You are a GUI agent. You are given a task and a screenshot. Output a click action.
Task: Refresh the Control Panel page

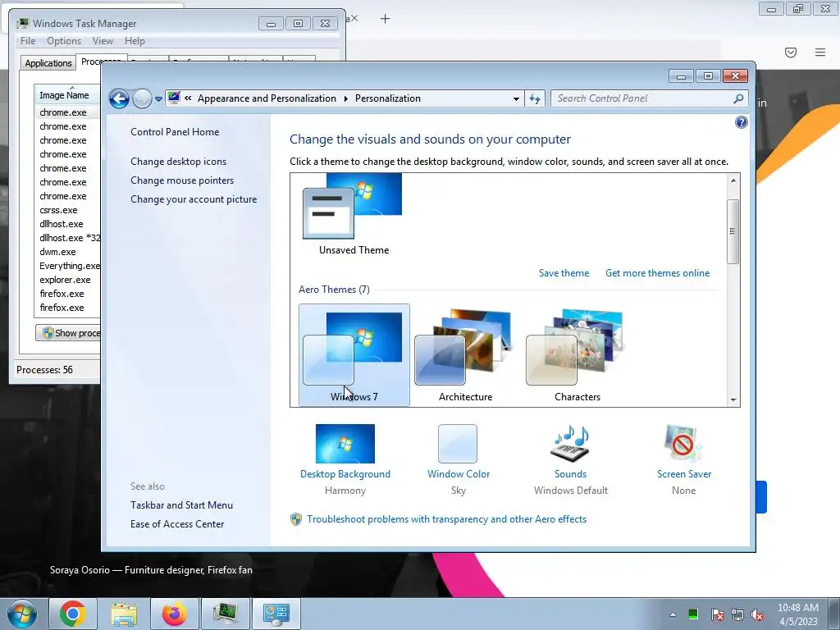pos(535,98)
